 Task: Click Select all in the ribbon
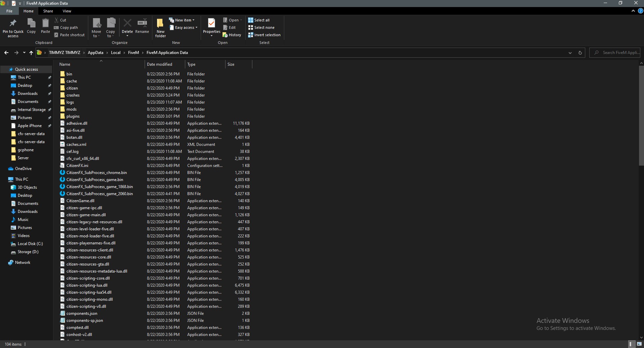point(259,20)
